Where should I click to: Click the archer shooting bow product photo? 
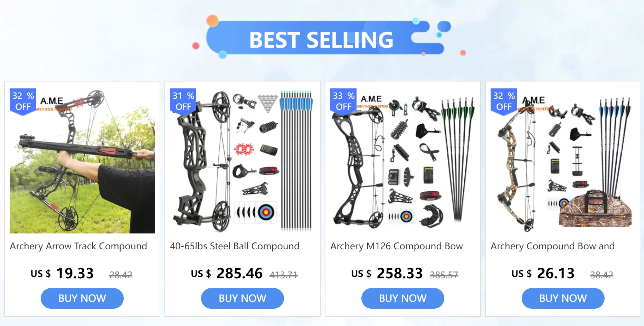(x=82, y=161)
